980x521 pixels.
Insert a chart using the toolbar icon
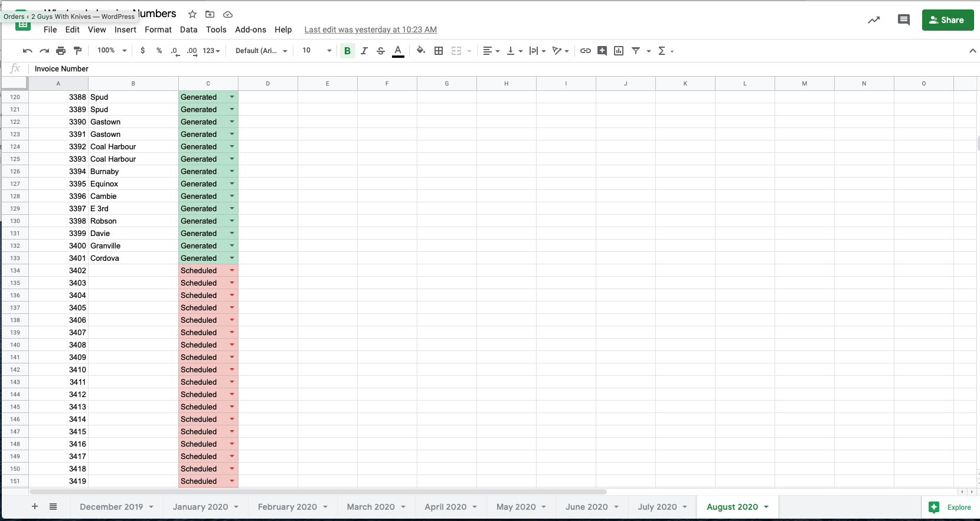(619, 51)
